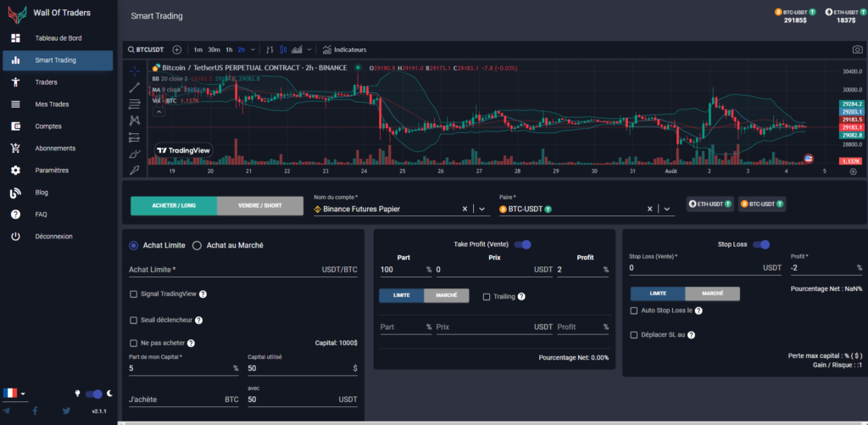
Task: Click the Telegram icon in sidebar footer
Action: click(8, 411)
